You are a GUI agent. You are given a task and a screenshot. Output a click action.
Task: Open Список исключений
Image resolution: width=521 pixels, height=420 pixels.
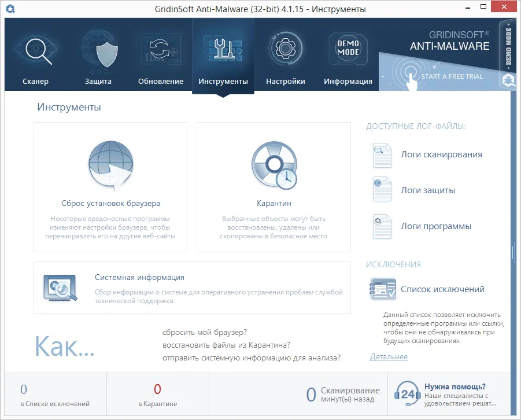click(442, 289)
